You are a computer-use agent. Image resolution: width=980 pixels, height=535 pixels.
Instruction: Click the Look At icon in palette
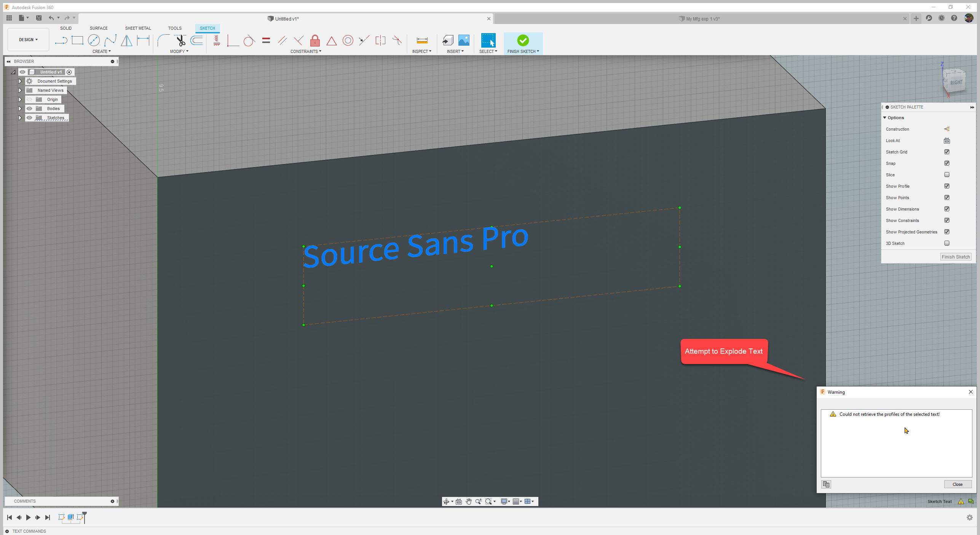(x=946, y=141)
